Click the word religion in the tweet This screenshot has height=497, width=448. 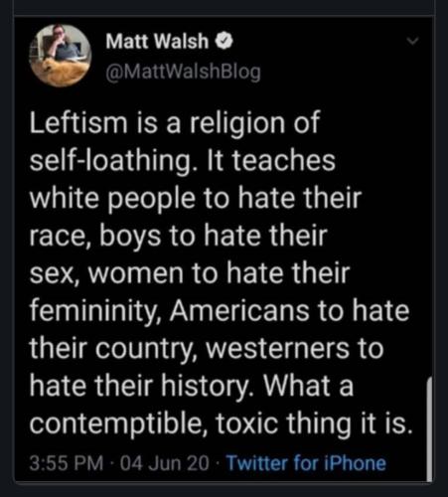coord(236,124)
